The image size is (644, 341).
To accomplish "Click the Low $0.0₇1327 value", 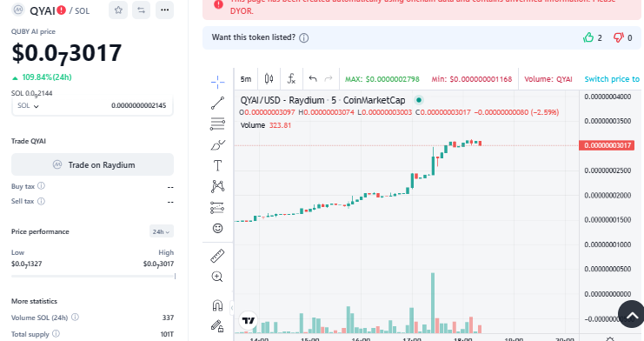I will pyautogui.click(x=27, y=264).
